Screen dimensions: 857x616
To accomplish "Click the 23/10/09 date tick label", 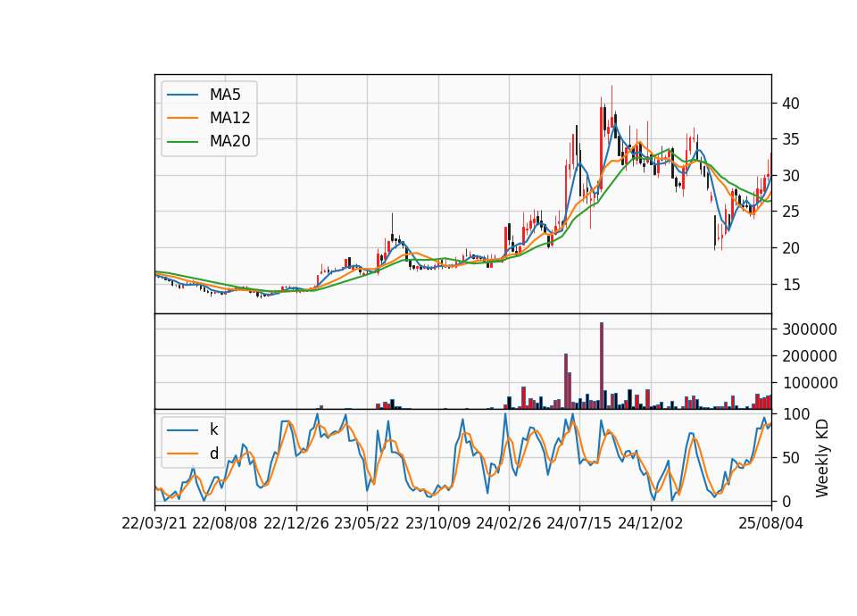I will click(437, 523).
